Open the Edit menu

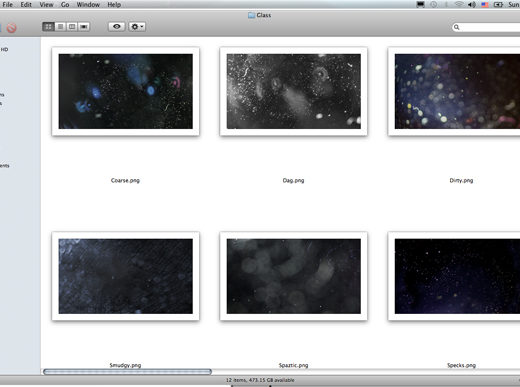[x=26, y=5]
